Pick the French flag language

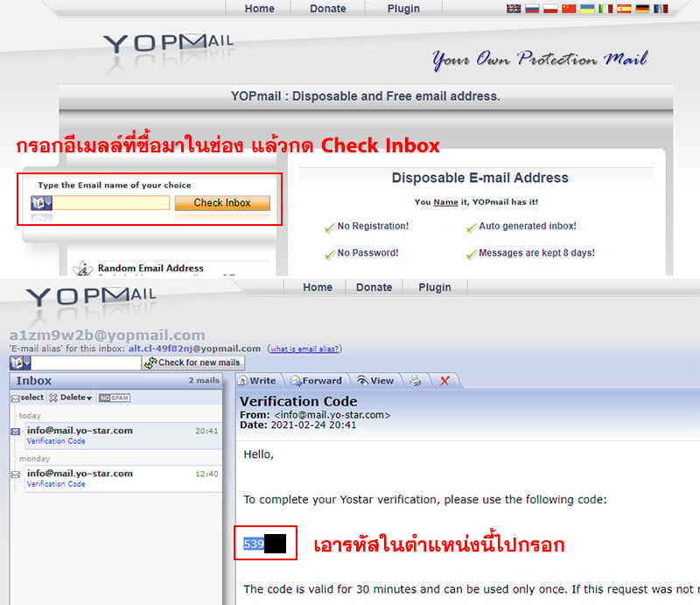click(x=661, y=9)
